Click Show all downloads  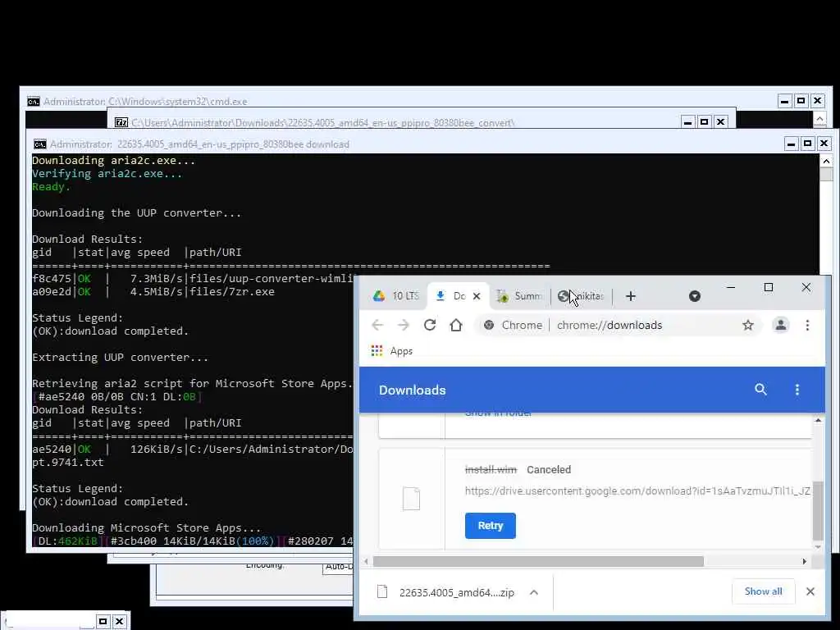point(764,591)
